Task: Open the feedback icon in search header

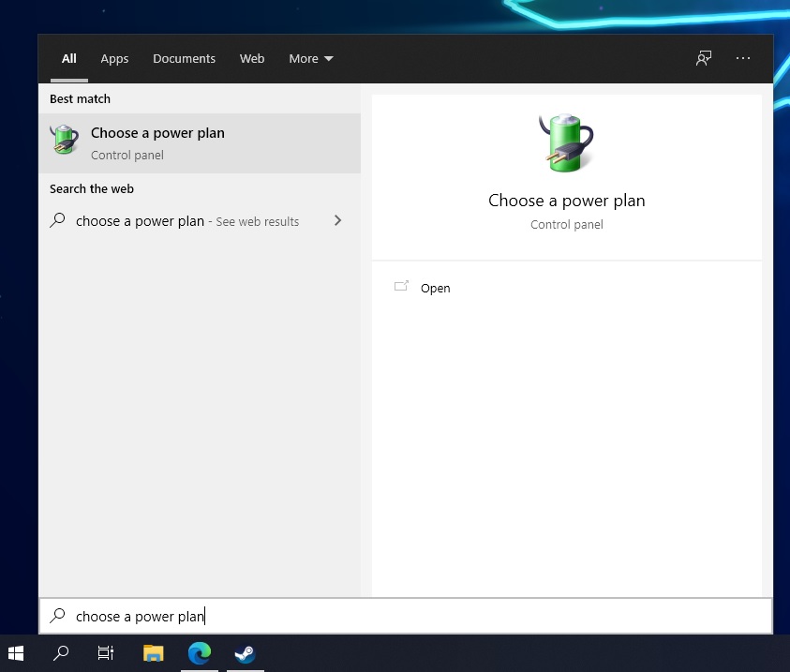Action: (704, 58)
